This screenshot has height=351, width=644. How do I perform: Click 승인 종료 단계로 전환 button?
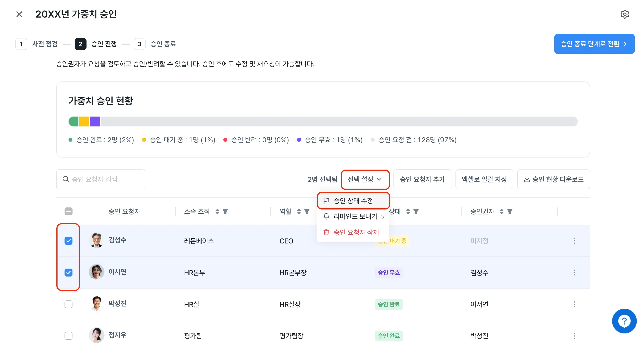pyautogui.click(x=594, y=44)
